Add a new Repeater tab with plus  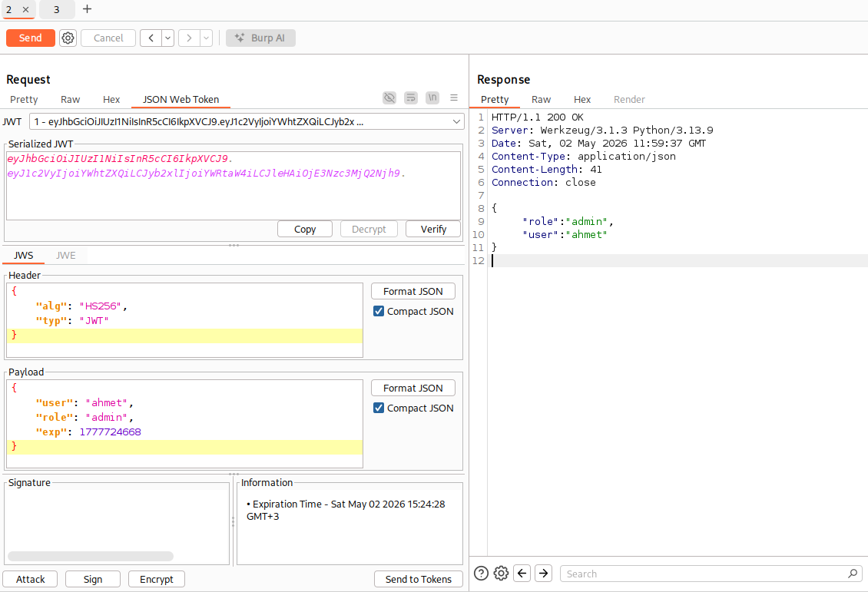pos(87,9)
